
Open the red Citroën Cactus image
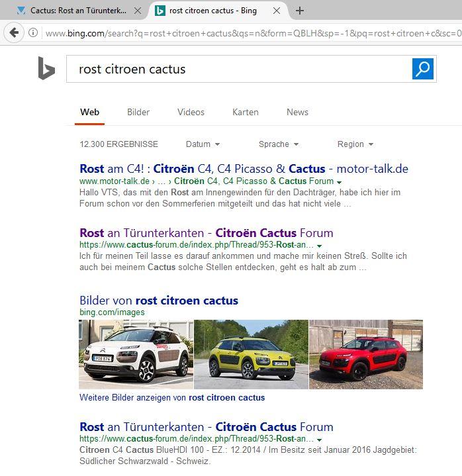[x=366, y=354]
